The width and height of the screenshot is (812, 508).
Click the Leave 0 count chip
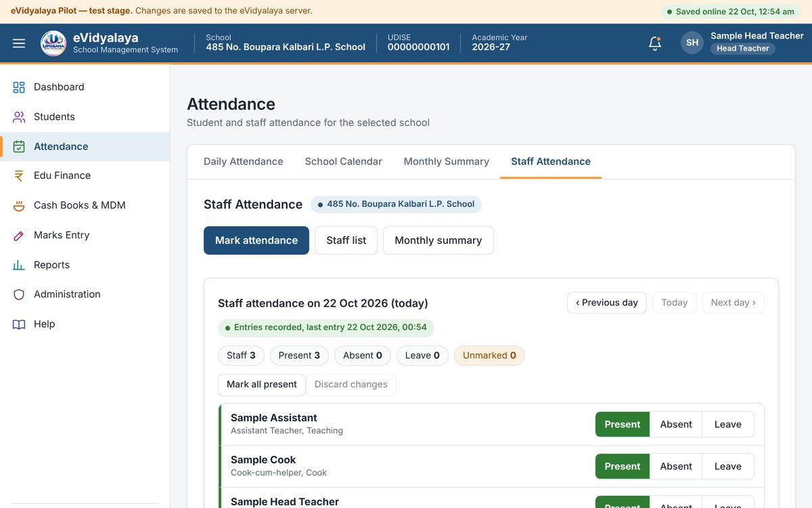pos(422,356)
